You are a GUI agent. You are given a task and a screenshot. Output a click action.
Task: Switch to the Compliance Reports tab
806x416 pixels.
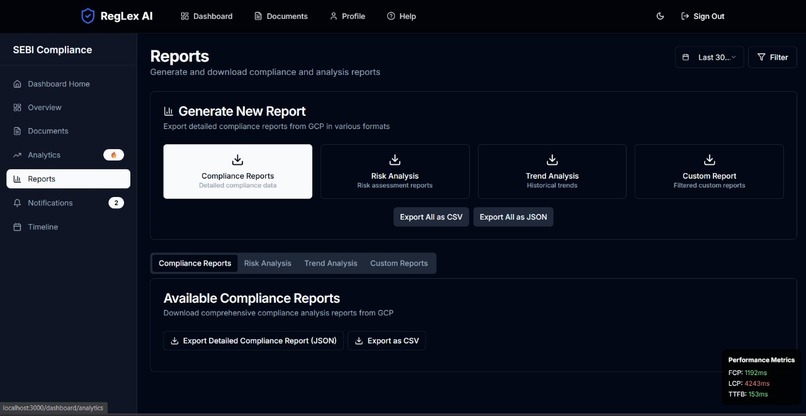click(195, 263)
